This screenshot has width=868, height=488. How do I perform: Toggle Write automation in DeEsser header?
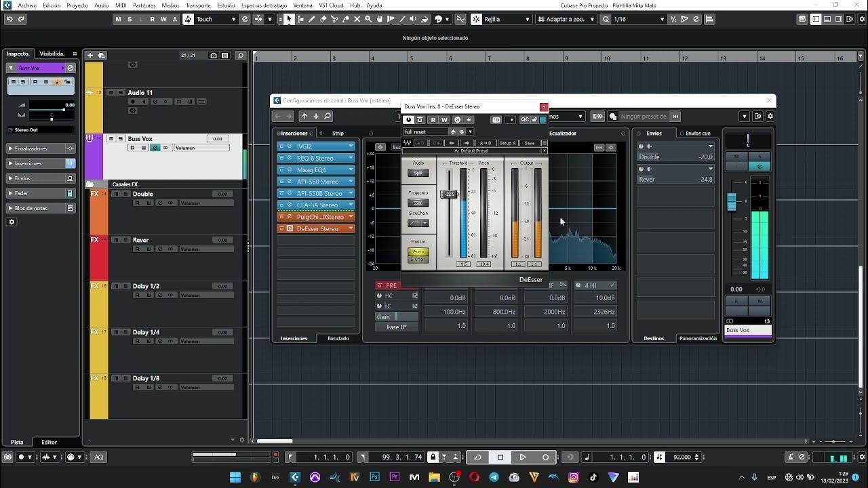coord(445,120)
